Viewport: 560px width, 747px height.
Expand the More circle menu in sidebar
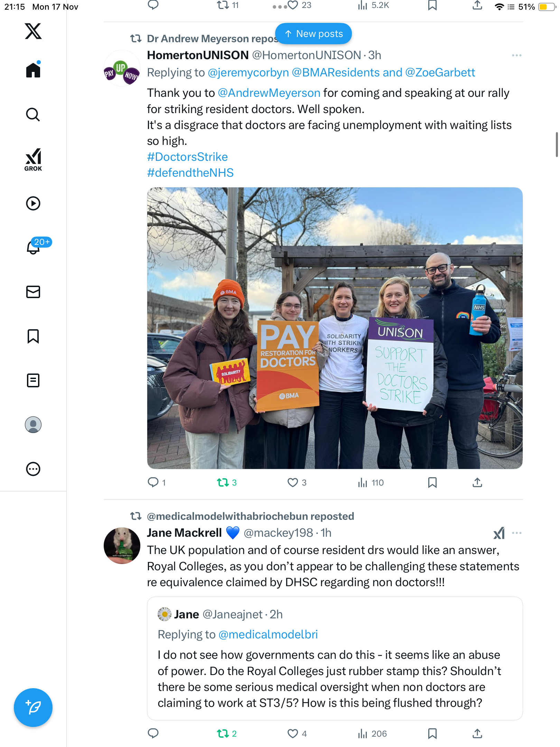[x=33, y=469]
